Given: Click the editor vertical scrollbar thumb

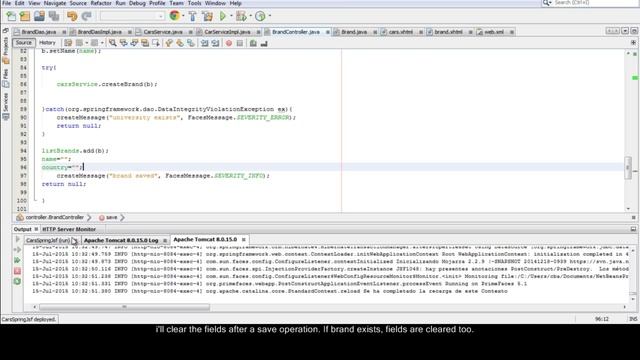Looking at the screenshot, I should 628,167.
